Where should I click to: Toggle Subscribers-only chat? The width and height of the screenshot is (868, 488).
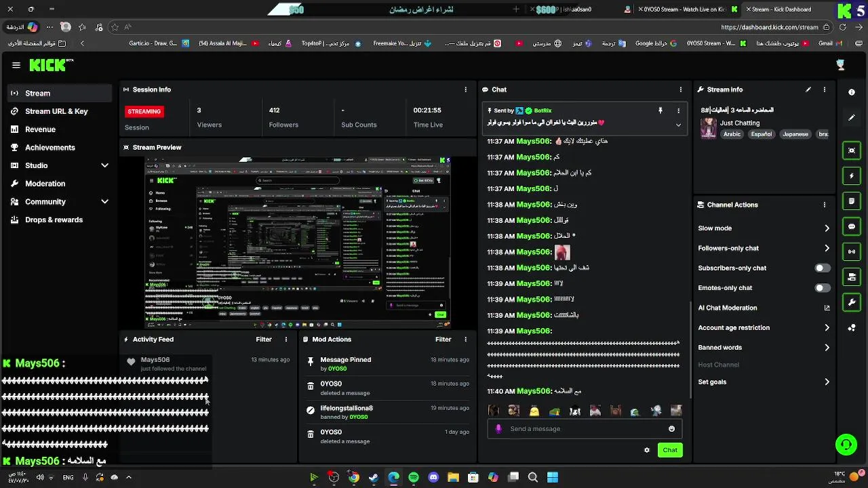[x=823, y=268]
